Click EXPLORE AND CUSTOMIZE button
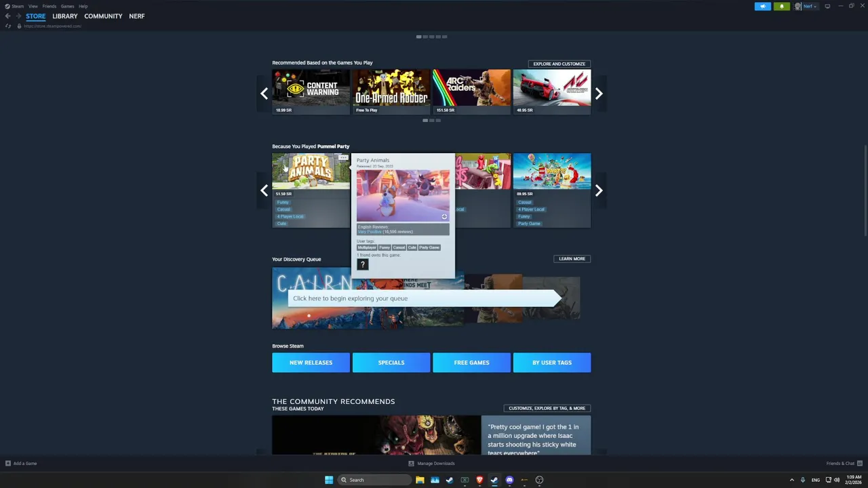The width and height of the screenshot is (868, 488). (559, 64)
